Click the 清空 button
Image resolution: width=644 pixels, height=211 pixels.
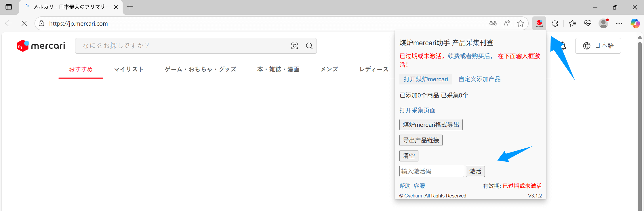click(x=409, y=156)
